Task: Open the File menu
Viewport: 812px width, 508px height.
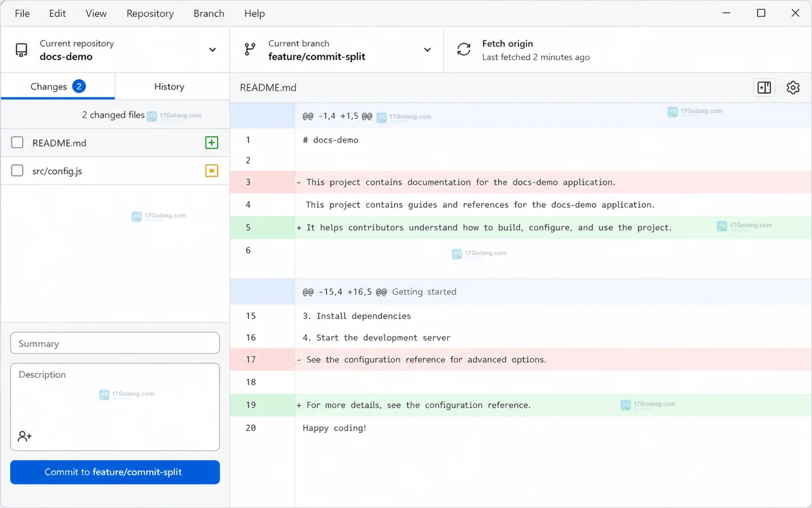Action: pyautogui.click(x=22, y=13)
